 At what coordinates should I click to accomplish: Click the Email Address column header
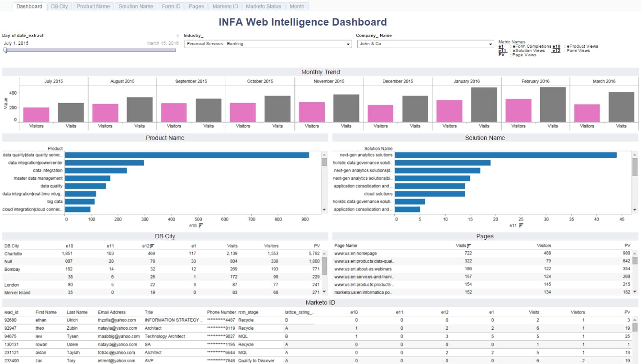(x=112, y=312)
